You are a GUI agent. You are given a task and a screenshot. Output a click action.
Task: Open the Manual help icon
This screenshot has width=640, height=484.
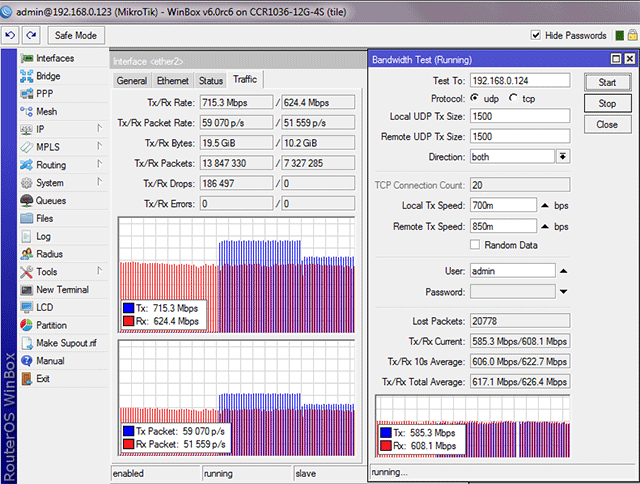[x=27, y=361]
